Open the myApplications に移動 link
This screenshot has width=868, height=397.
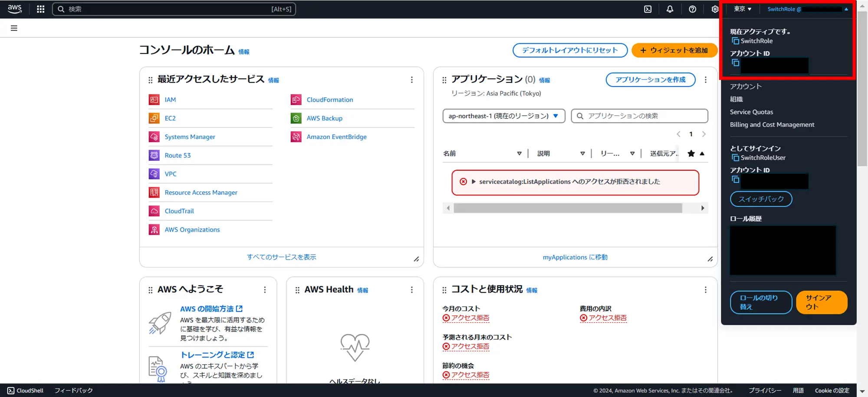(x=575, y=257)
